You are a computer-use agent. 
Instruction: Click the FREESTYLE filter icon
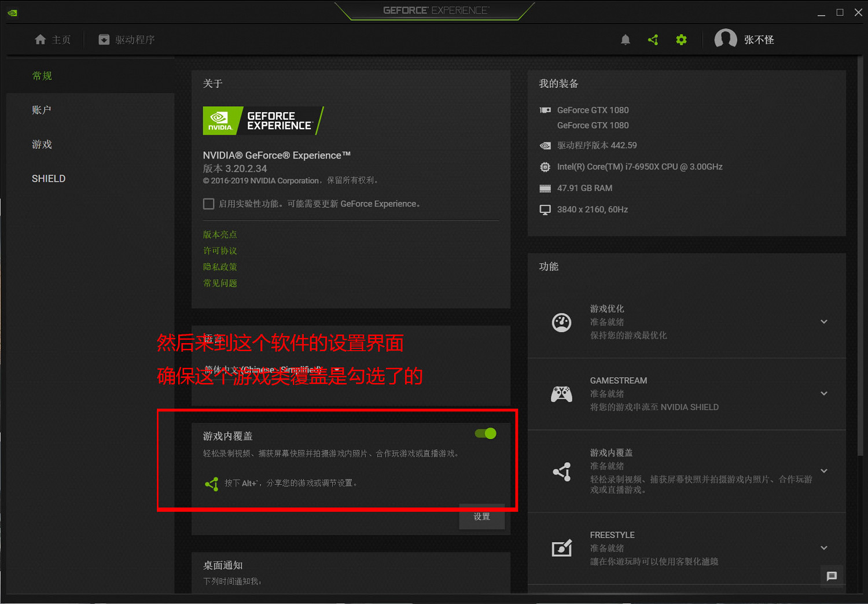561,548
